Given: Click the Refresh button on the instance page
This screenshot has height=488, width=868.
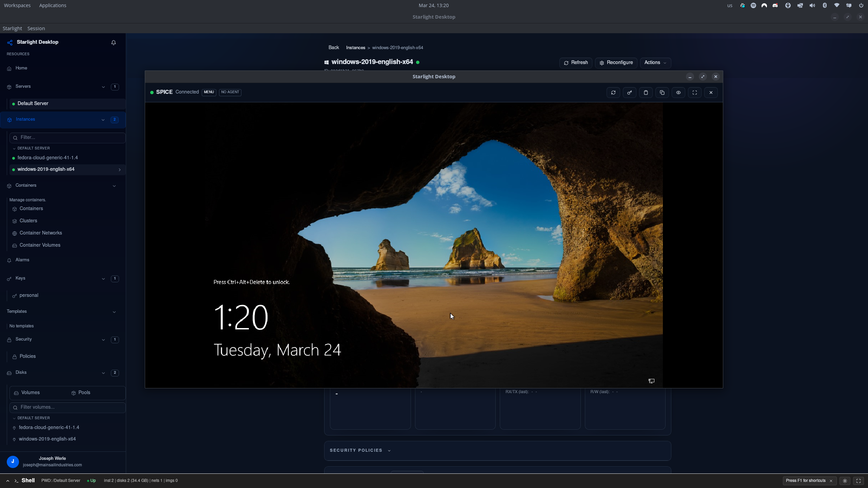Looking at the screenshot, I should click(x=576, y=63).
